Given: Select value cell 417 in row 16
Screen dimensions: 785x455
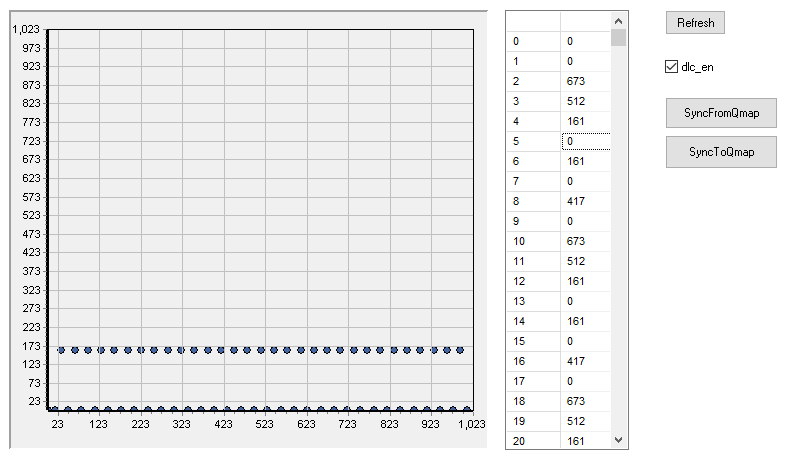Looking at the screenshot, I should 586,361.
